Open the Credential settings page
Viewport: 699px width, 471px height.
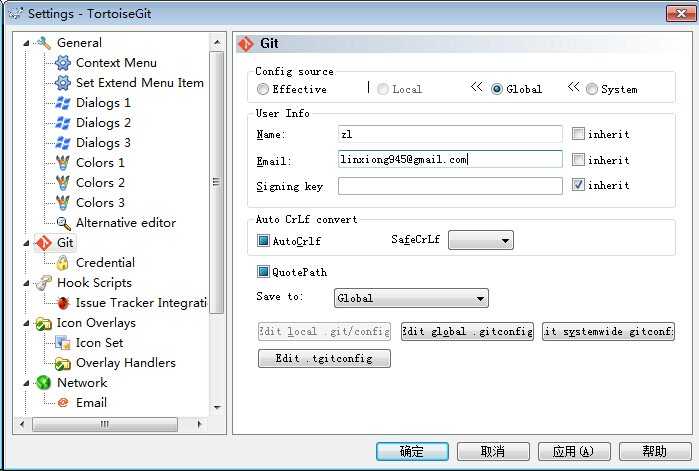105,263
